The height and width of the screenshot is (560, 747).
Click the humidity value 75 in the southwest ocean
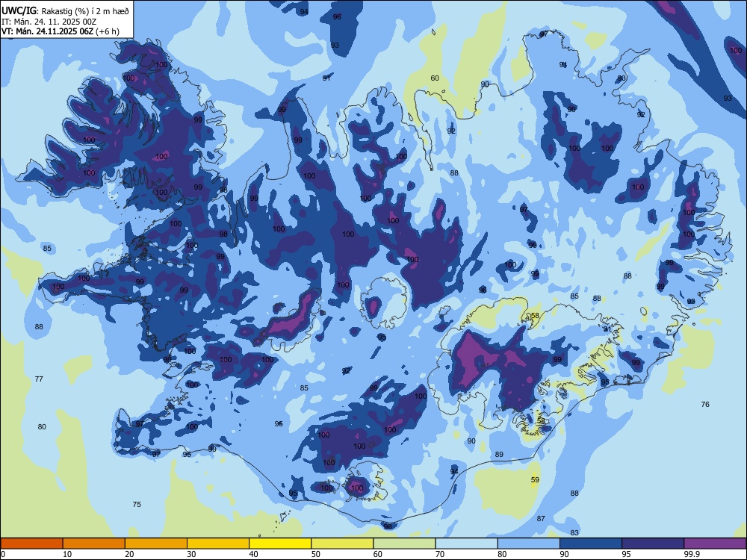[137, 504]
